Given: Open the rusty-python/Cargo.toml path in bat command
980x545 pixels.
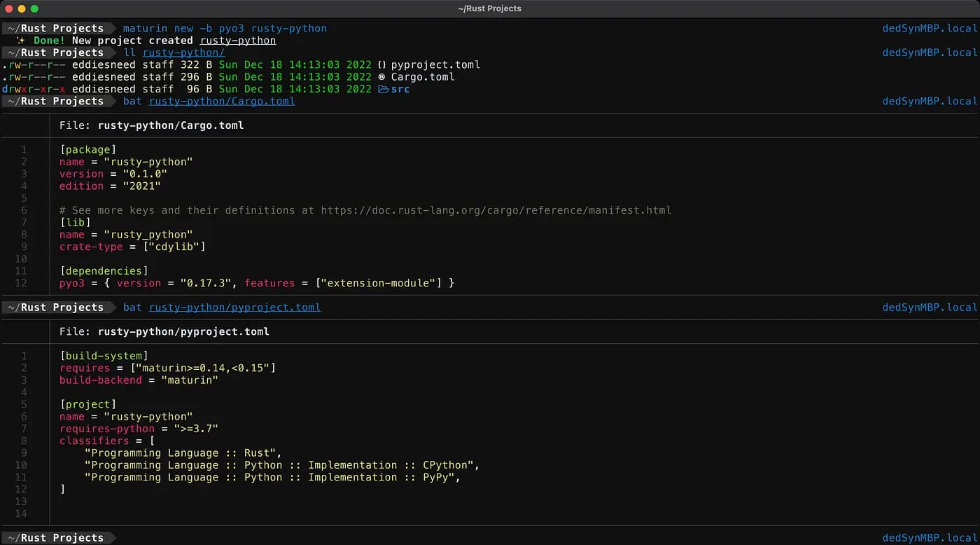Looking at the screenshot, I should pyautogui.click(x=222, y=101).
